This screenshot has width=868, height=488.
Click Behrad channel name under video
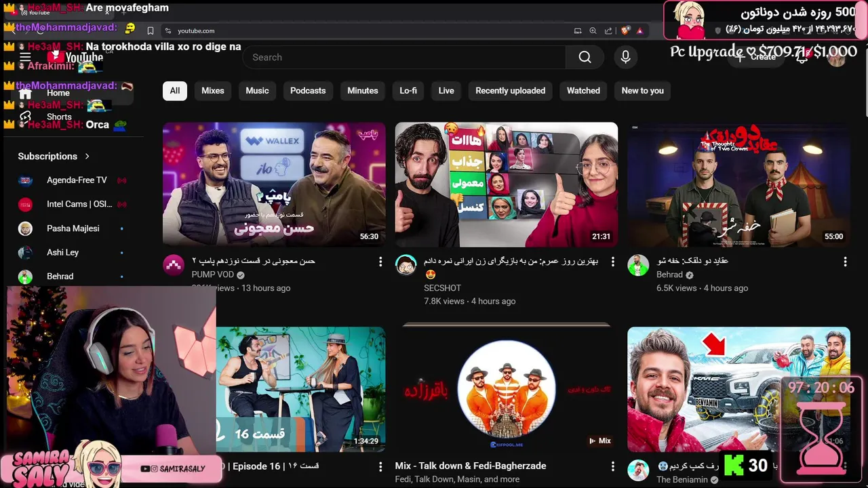(669, 274)
